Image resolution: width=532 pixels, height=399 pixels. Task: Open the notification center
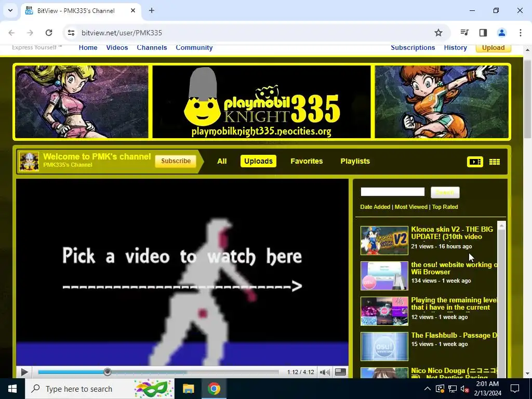tap(515, 389)
